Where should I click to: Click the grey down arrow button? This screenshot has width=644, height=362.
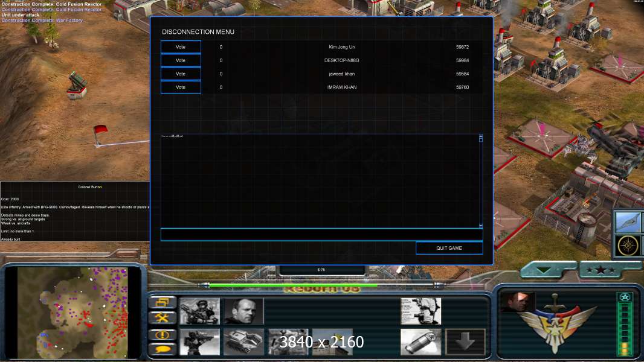tap(465, 342)
